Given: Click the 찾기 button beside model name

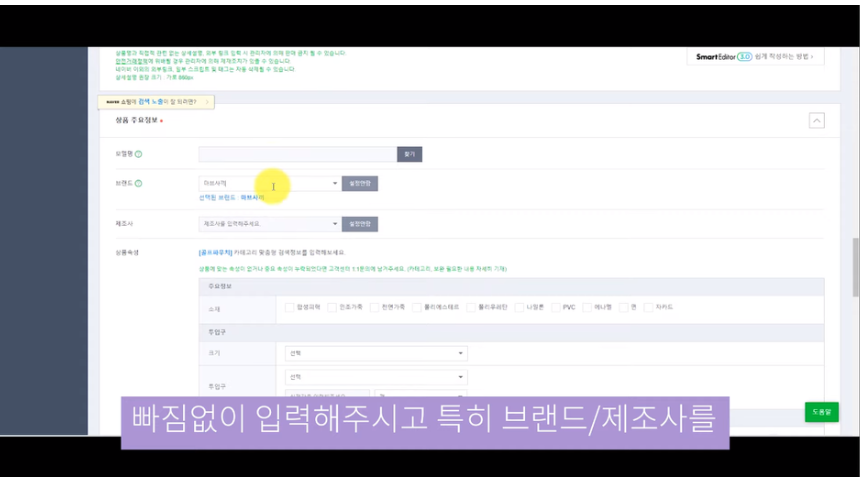Looking at the screenshot, I should pos(409,154).
